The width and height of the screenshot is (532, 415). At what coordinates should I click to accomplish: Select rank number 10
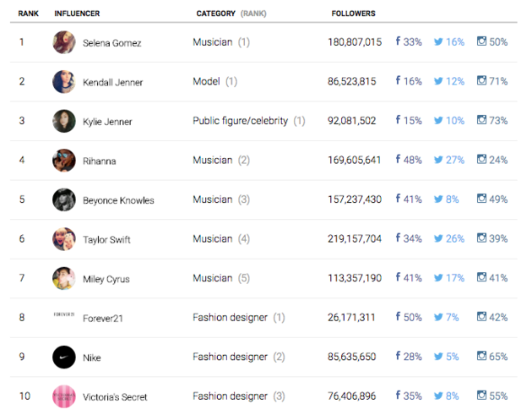(x=24, y=396)
